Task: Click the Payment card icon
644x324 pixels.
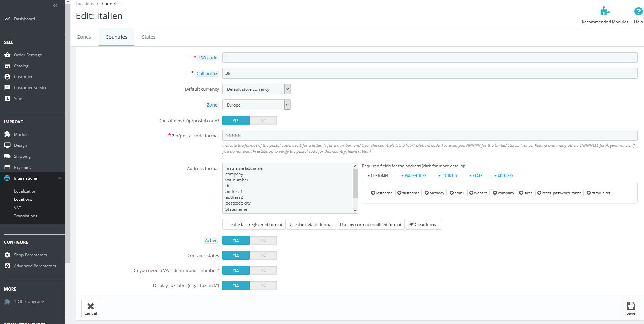Action: click(x=7, y=167)
